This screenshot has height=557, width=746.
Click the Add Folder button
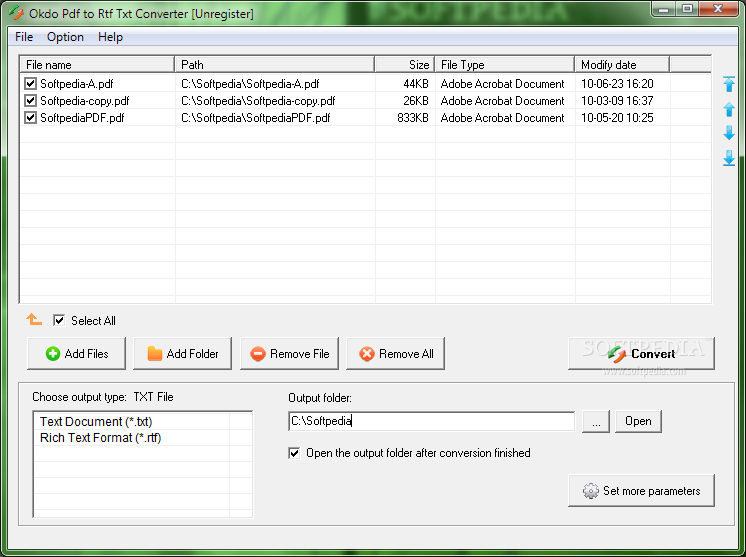[183, 353]
